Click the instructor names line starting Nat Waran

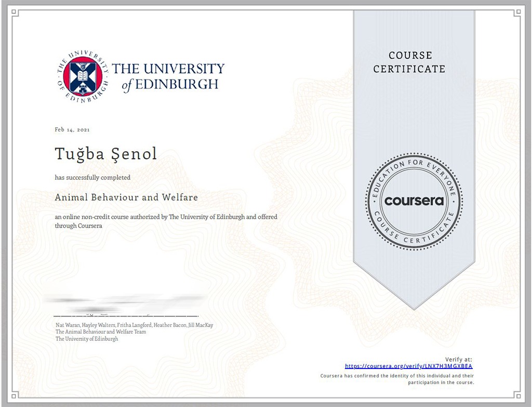(x=134, y=325)
